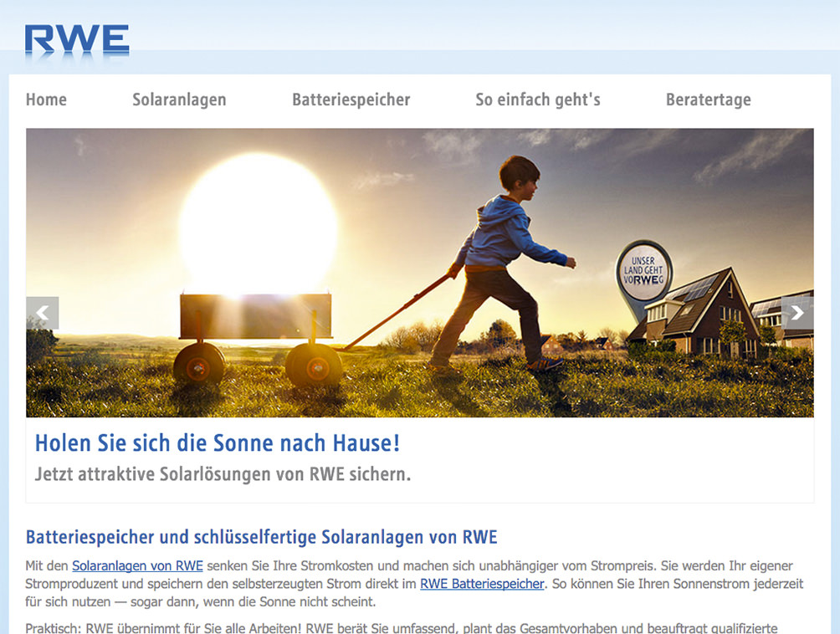Open the 'So einfach geht's' page
Screen dimensions: 840x634
tap(538, 100)
